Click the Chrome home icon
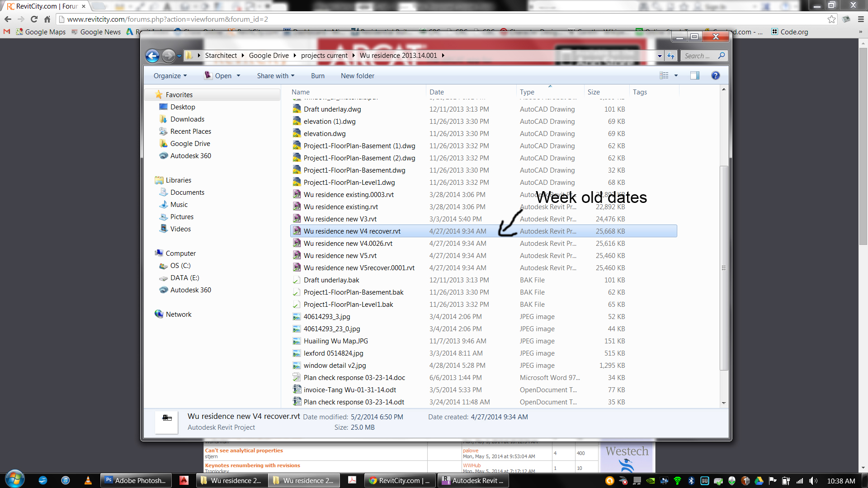Screen dimensions: 868x488 coord(47,19)
